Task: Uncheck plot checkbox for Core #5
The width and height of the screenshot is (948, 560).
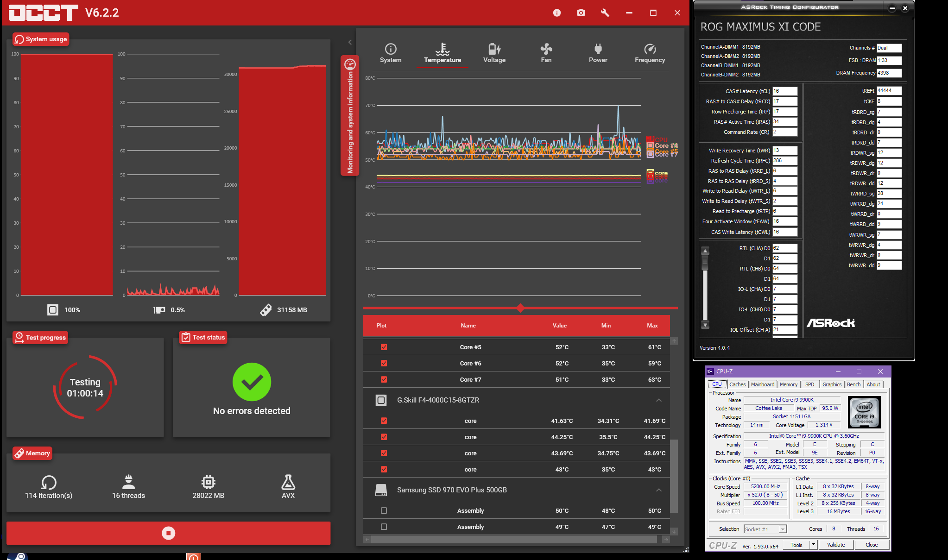Action: pyautogui.click(x=384, y=347)
